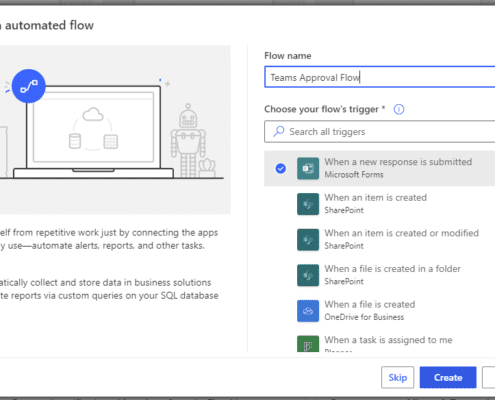Image resolution: width=495 pixels, height=400 pixels.
Task: Click SharePoint icon for item created or modified
Action: tap(308, 240)
